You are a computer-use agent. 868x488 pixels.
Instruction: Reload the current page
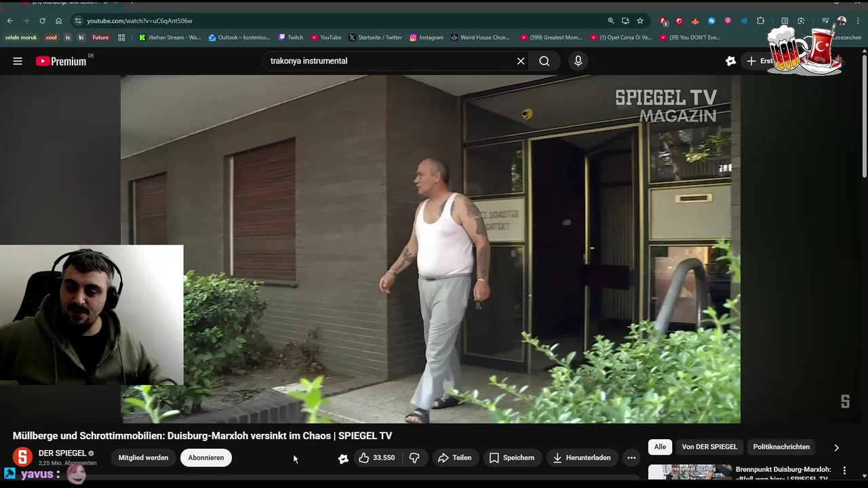[42, 21]
